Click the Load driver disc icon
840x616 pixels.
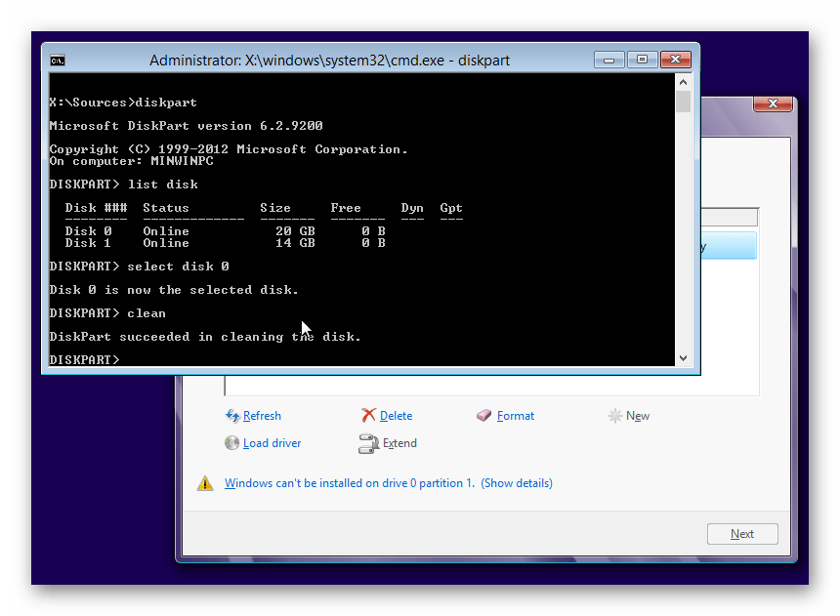[x=232, y=443]
